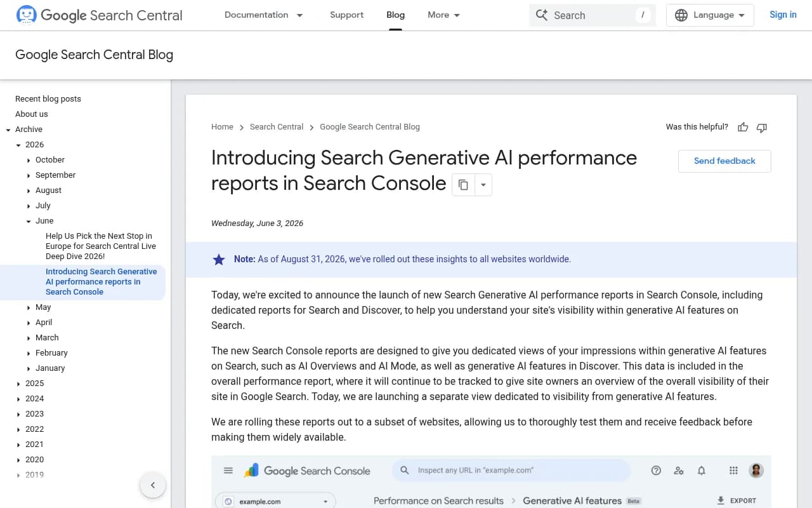Image resolution: width=812 pixels, height=508 pixels.
Task: Focus the top Search input field
Action: pyautogui.click(x=593, y=15)
